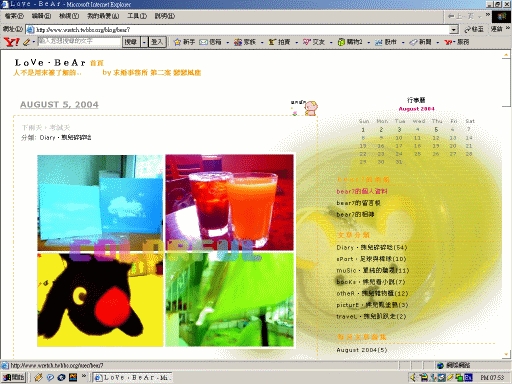The image size is (512, 384).
Task: Click the Windows logo throbber in toolbar corner
Action: (x=501, y=17)
